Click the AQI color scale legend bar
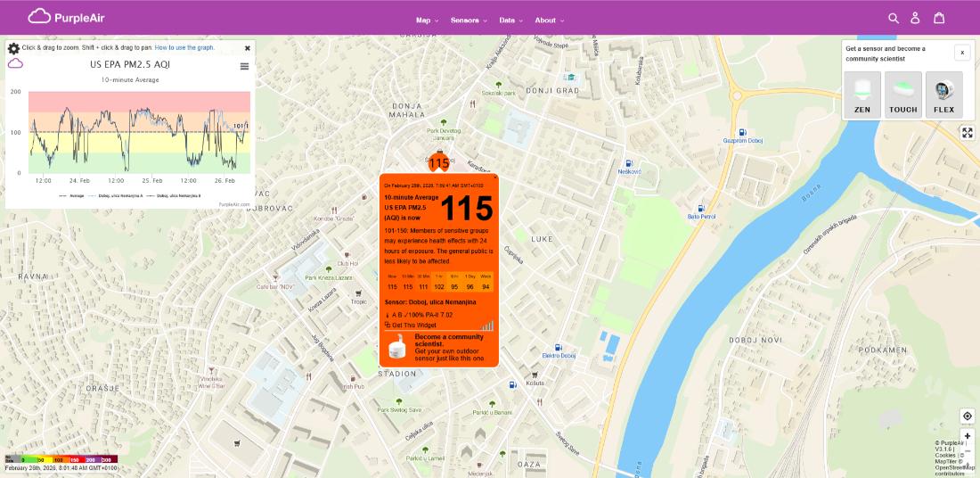This screenshot has height=478, width=980. click(x=61, y=459)
